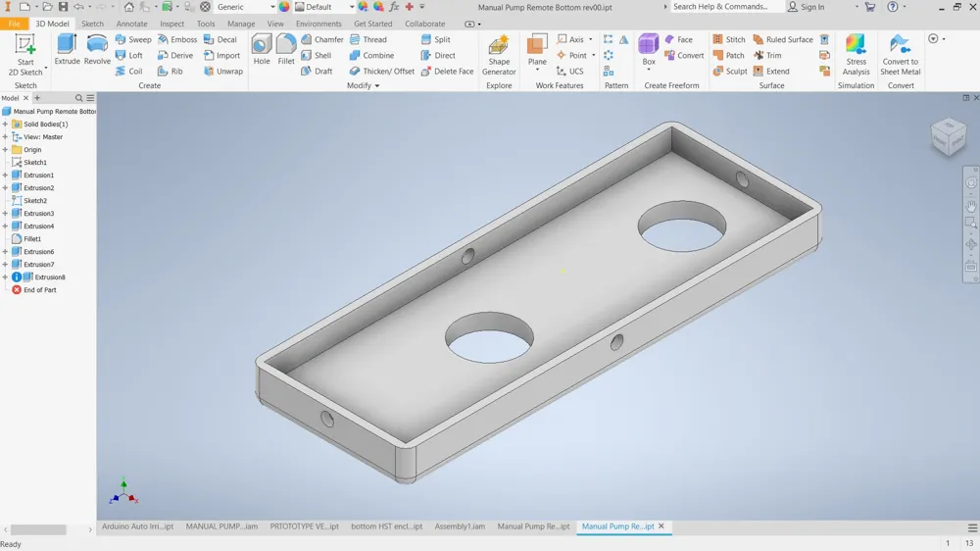Choose the Loft tool
980x551 pixels.
click(x=128, y=55)
